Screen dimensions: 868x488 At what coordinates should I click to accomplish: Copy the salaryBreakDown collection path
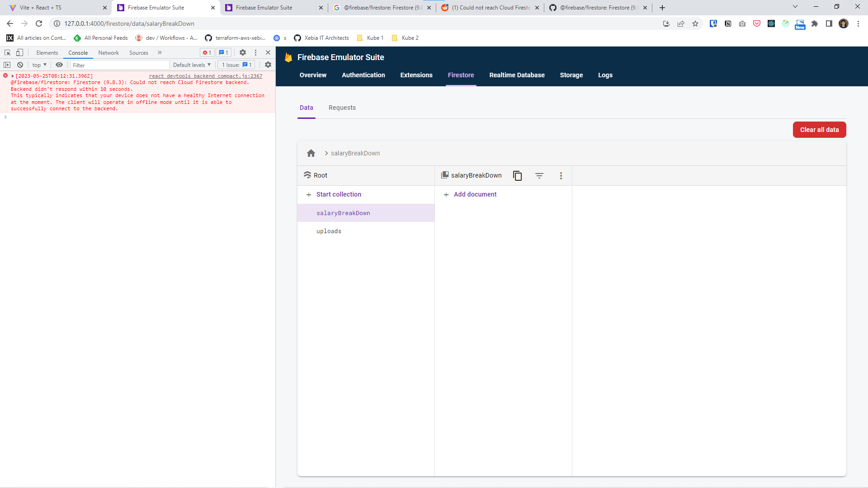(517, 175)
